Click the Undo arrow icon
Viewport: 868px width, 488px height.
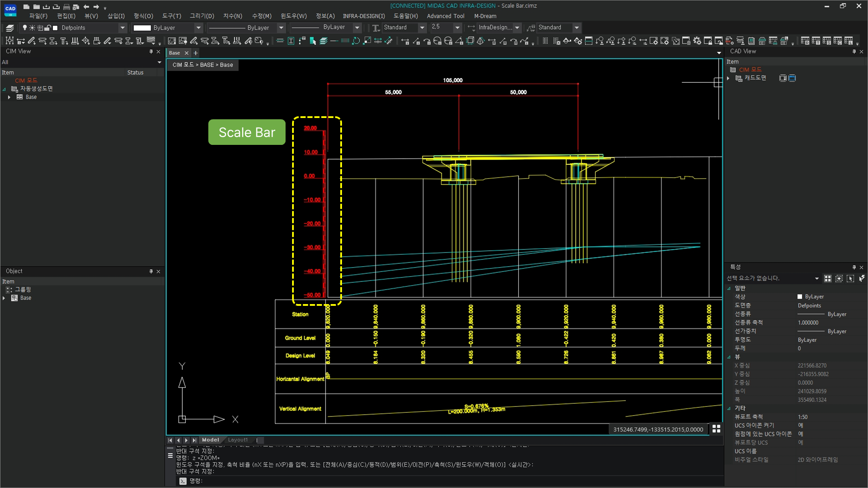coord(86,7)
